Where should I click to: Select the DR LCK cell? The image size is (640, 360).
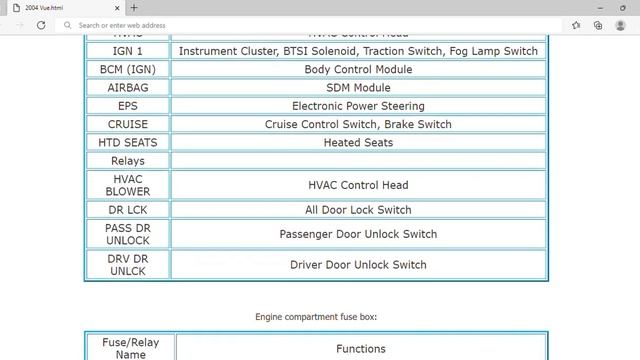[x=128, y=210]
